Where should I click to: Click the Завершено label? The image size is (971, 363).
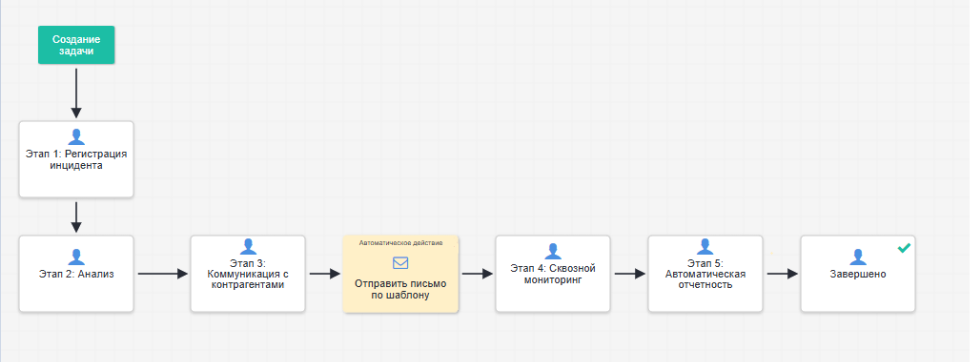point(858,274)
